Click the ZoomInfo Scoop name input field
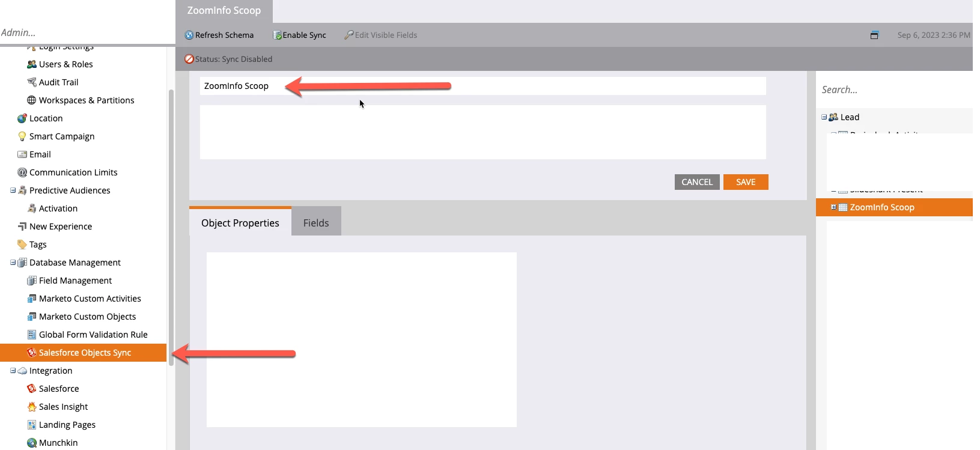The image size is (980, 450). pyautogui.click(x=483, y=86)
